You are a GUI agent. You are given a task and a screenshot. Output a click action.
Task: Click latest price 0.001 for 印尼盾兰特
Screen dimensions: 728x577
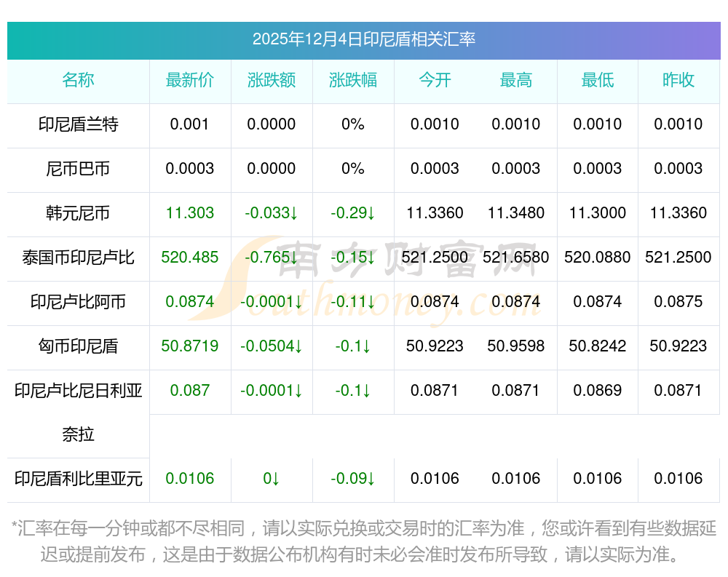pos(189,124)
